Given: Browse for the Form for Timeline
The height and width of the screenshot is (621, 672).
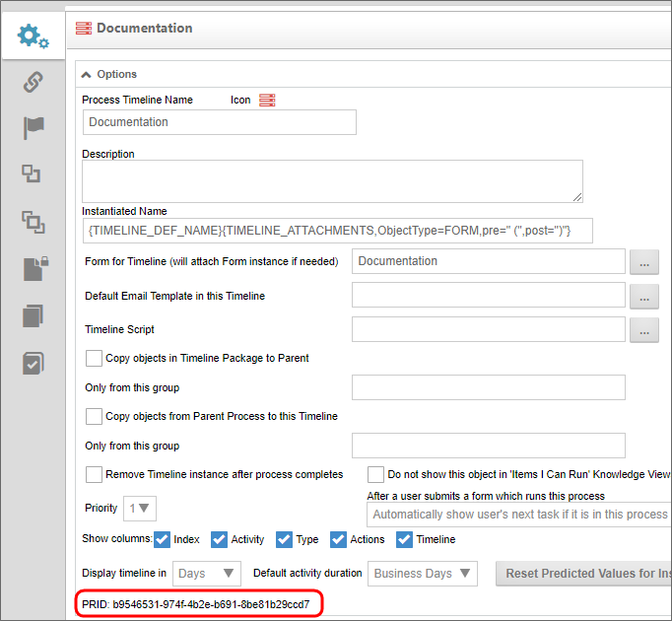Looking at the screenshot, I should click(643, 261).
